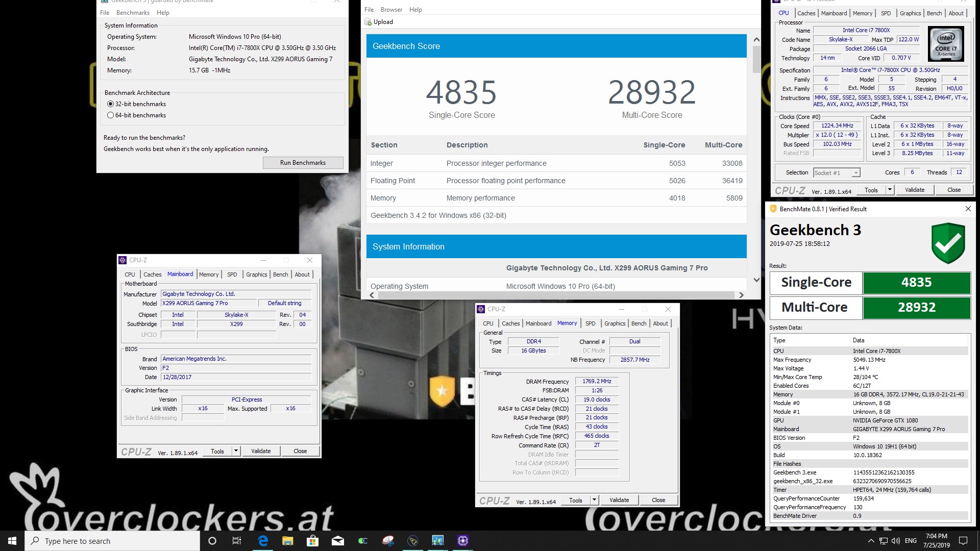Switch to SPD tab in CPU-Z Memory window
980x551 pixels.
click(x=590, y=323)
